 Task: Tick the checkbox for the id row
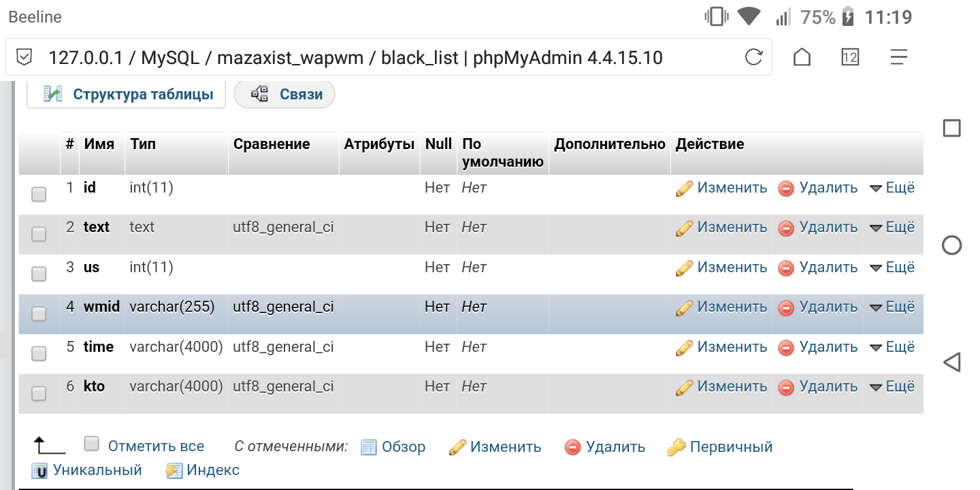39,195
